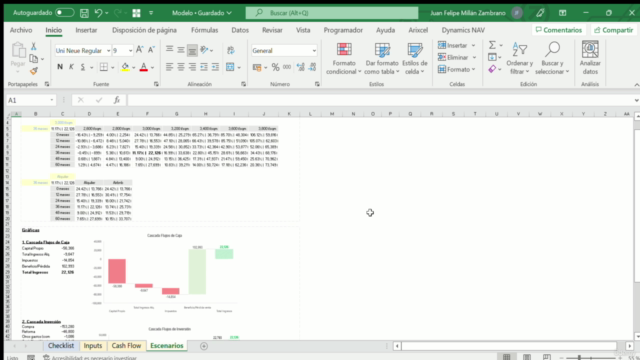Toggle the Autoguardado switch

tap(64, 13)
